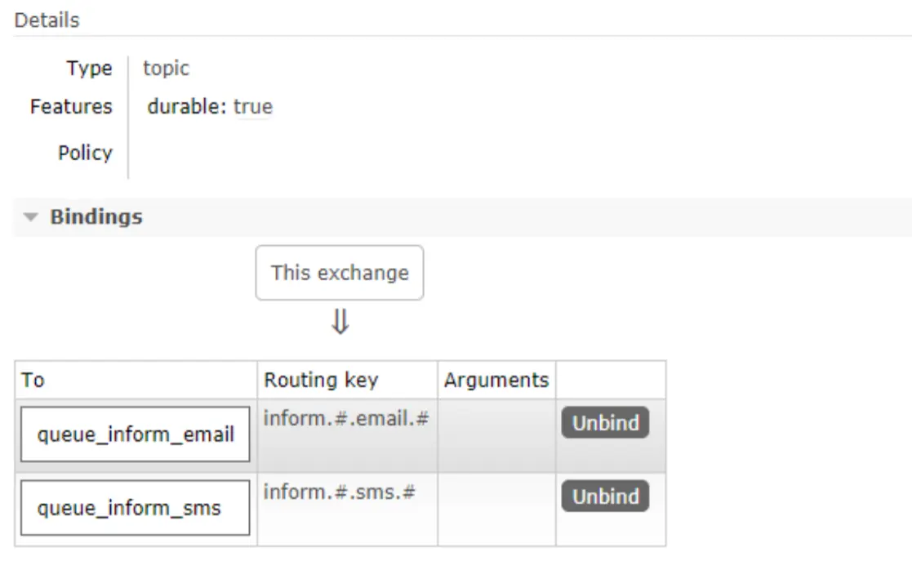Click the Arguments cell for queue_inform_email

(x=496, y=435)
